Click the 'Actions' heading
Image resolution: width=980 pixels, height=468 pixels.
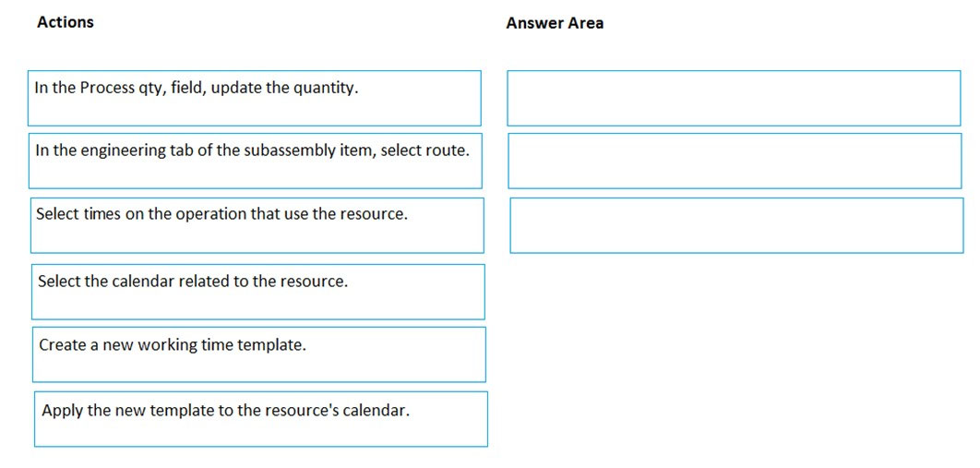click(65, 22)
